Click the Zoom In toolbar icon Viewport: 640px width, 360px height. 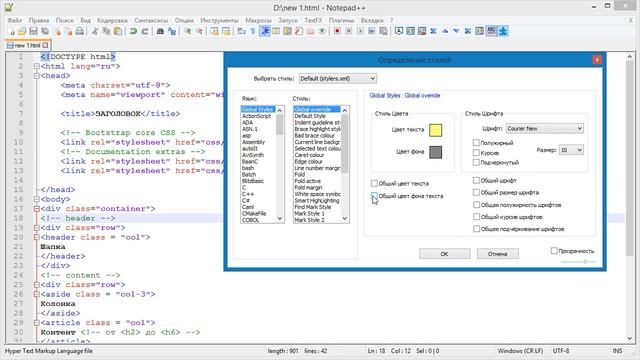(x=188, y=31)
